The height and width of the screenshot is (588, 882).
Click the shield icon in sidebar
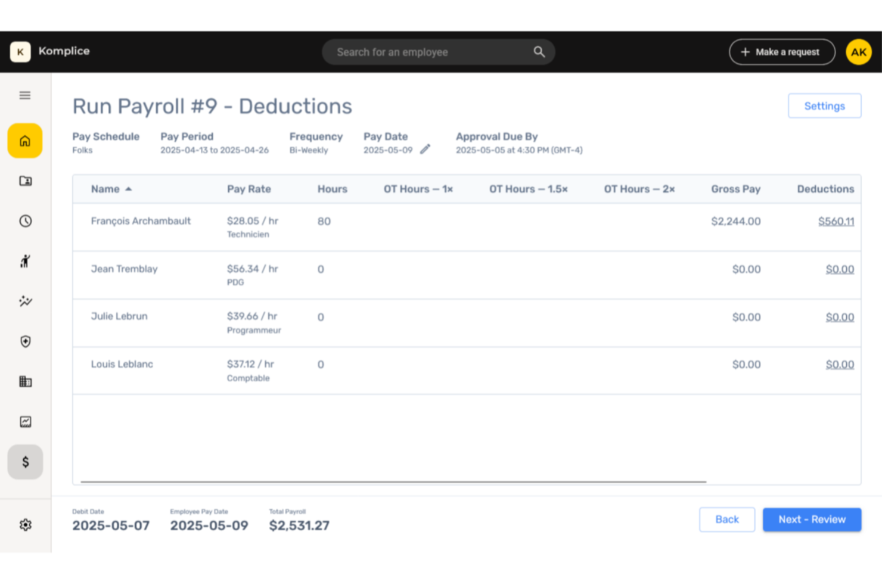(x=25, y=341)
